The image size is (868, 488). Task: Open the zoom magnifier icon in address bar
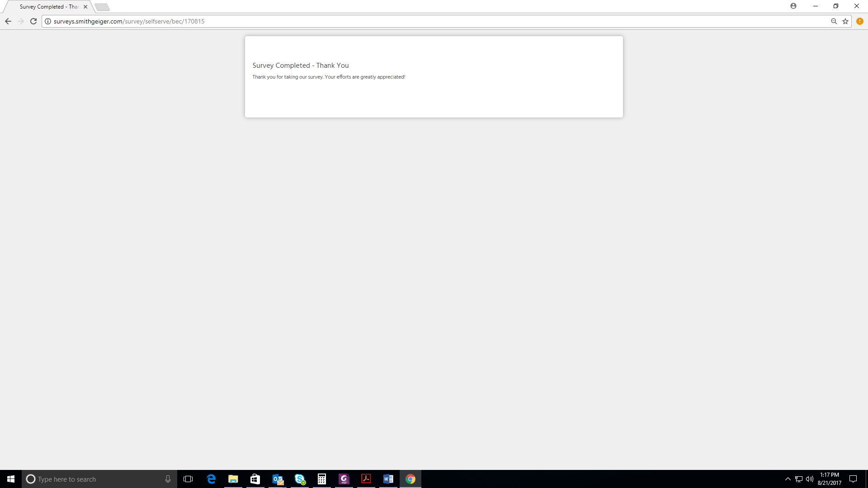point(834,21)
